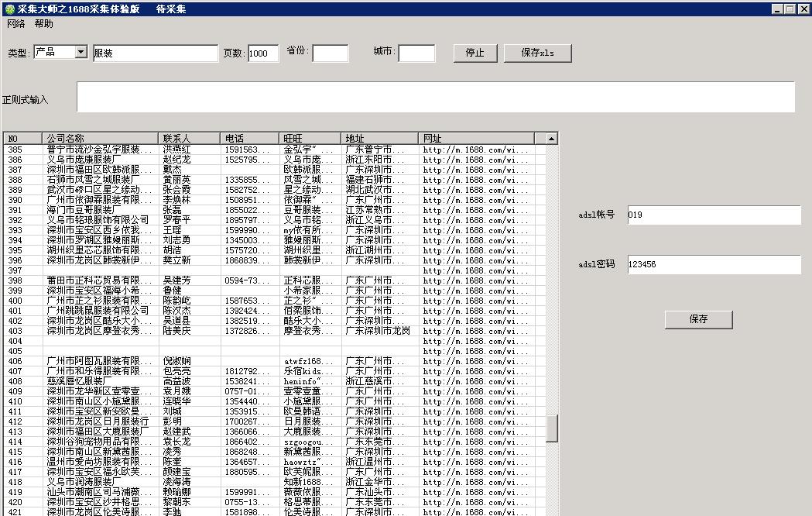Click the keyword field containing 服装
Screen dimensions: 812x516
point(155,53)
